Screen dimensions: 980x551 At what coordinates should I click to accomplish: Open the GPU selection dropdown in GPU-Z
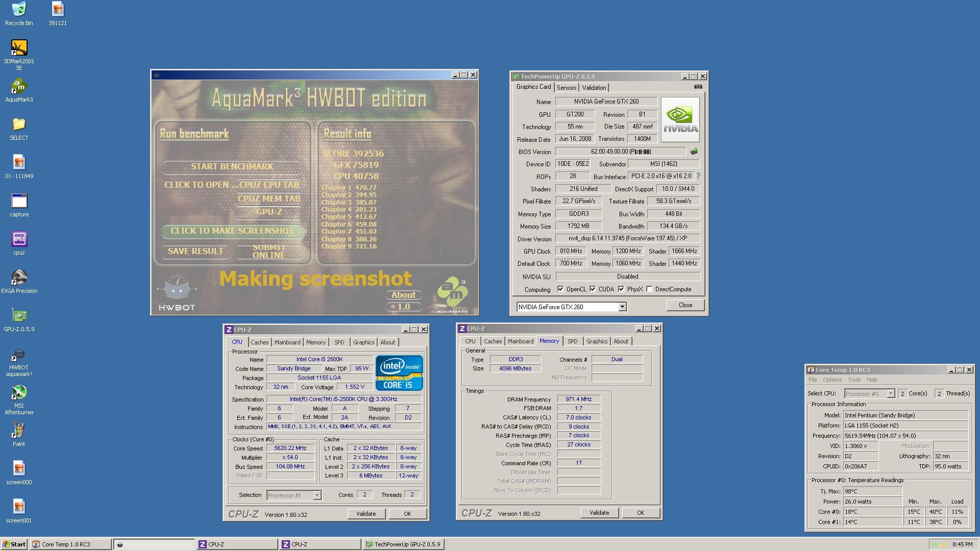[x=622, y=307]
